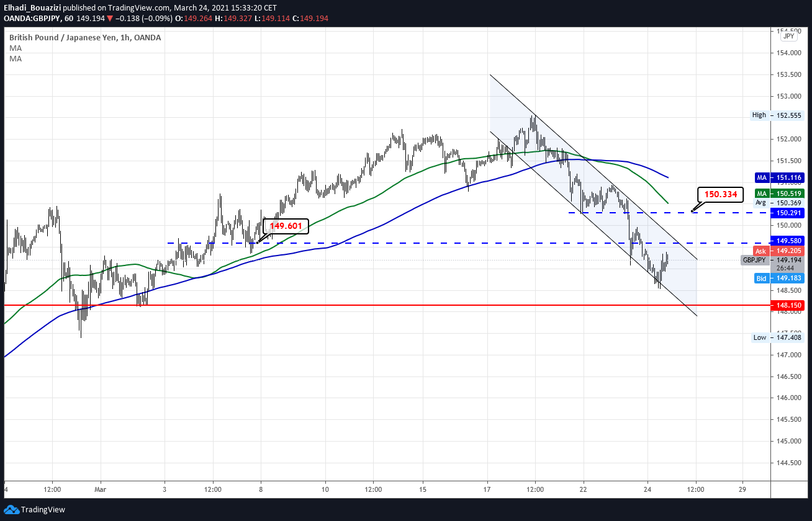
Task: Click the date 24 on the time axis
Action: [x=647, y=489]
